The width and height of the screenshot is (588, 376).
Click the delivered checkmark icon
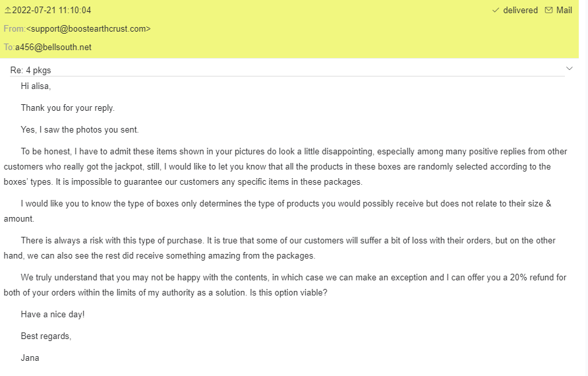(496, 11)
